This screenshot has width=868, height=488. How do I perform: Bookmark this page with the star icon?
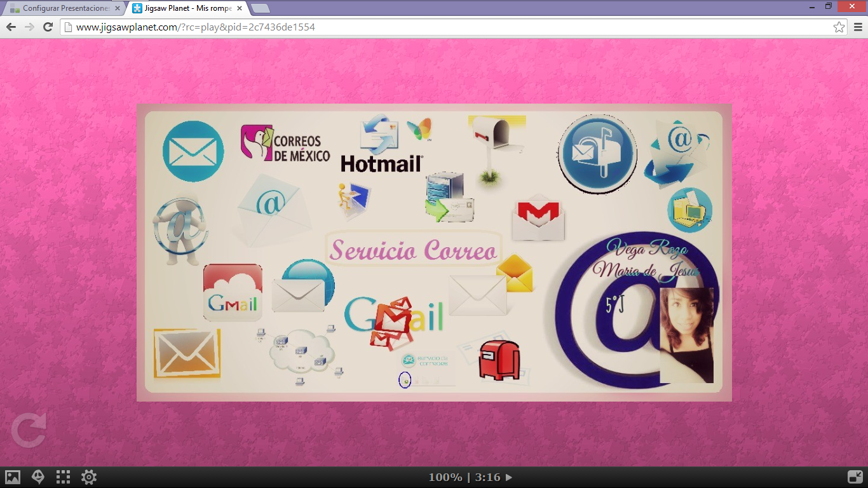[x=839, y=27]
